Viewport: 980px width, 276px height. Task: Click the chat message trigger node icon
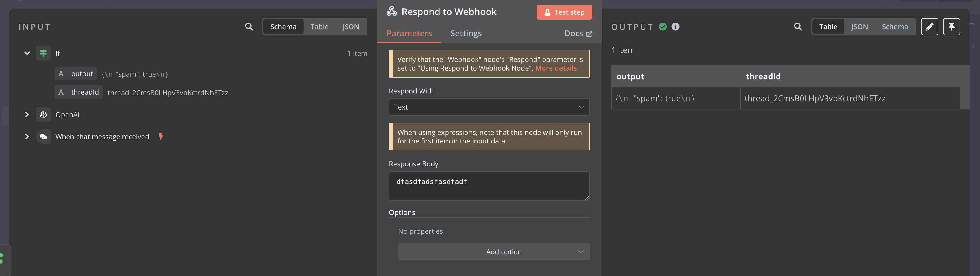[43, 137]
